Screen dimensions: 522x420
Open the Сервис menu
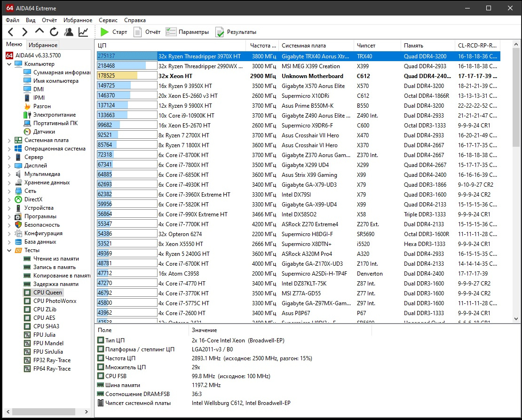pyautogui.click(x=108, y=20)
